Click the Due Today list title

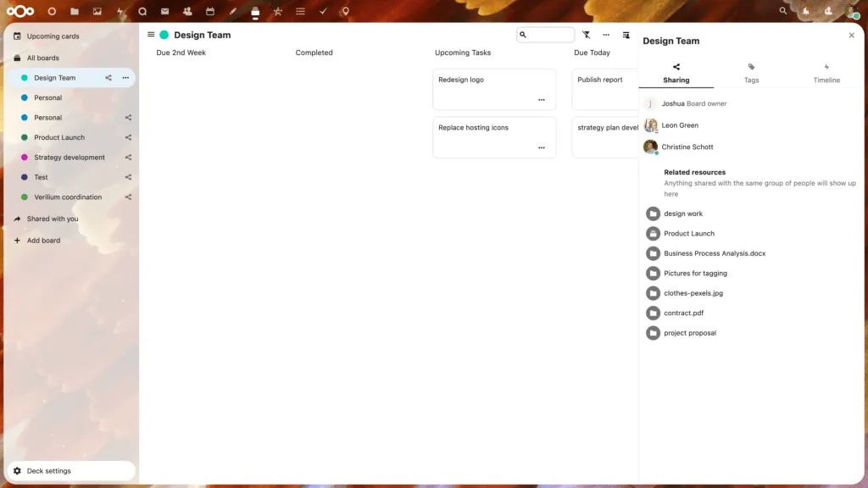point(592,53)
